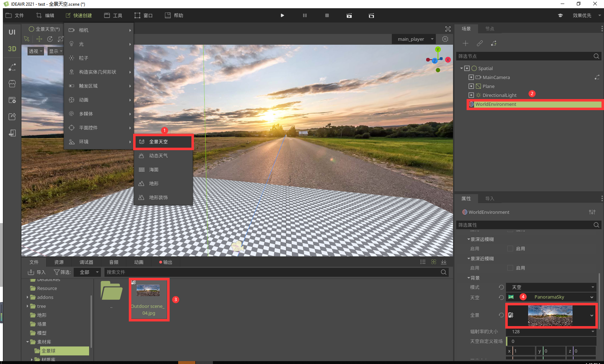Click the play current scene clapper icon
Viewport: 604px width, 364px height.
point(349,15)
